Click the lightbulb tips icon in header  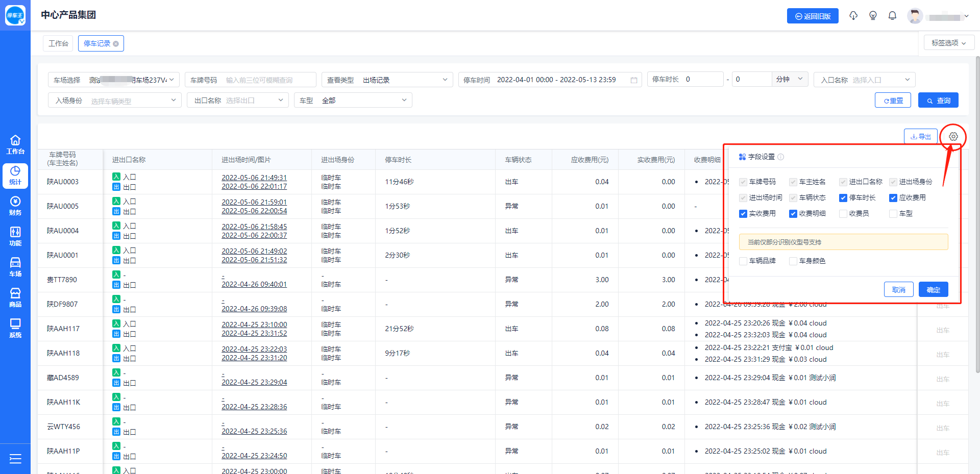click(873, 16)
